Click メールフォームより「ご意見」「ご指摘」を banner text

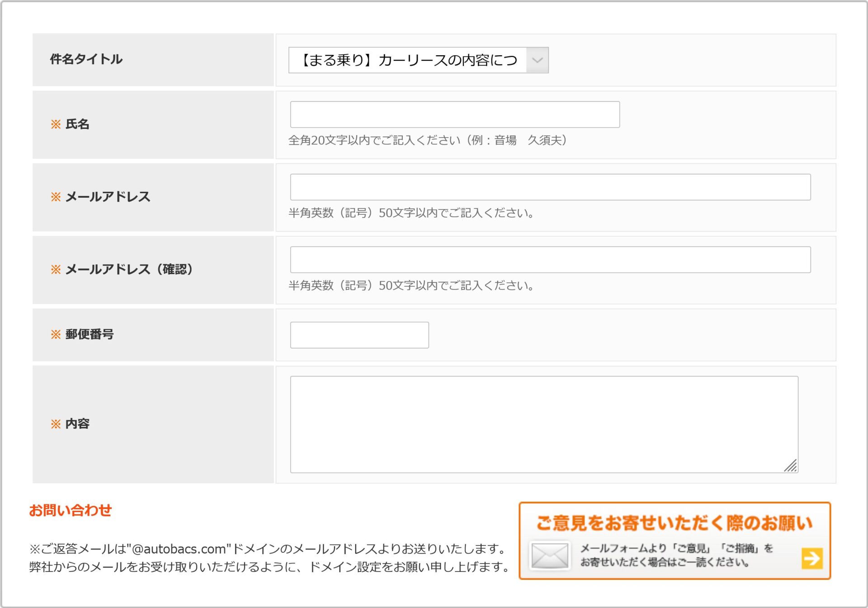(677, 549)
